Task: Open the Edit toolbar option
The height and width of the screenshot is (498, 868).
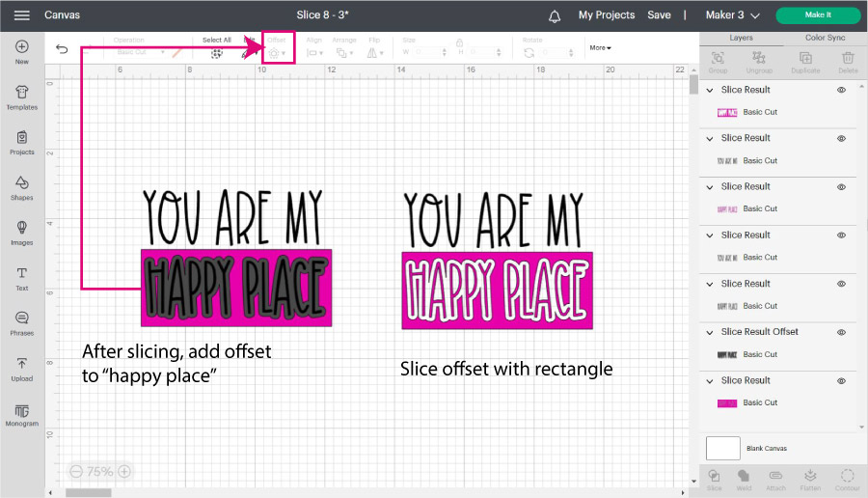Action: tap(248, 49)
